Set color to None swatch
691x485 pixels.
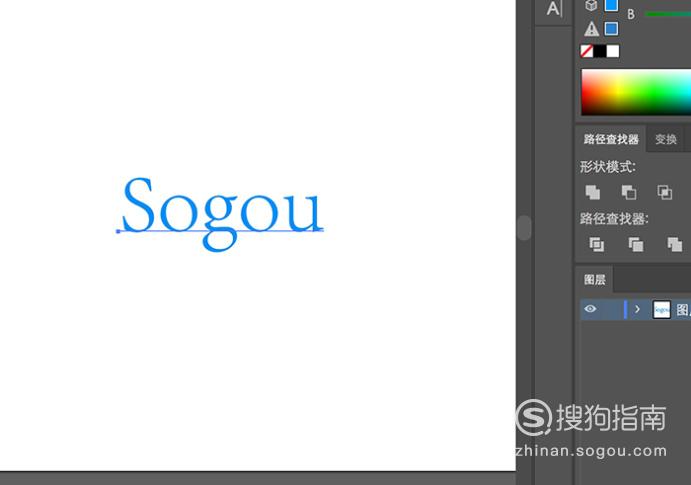coord(587,51)
